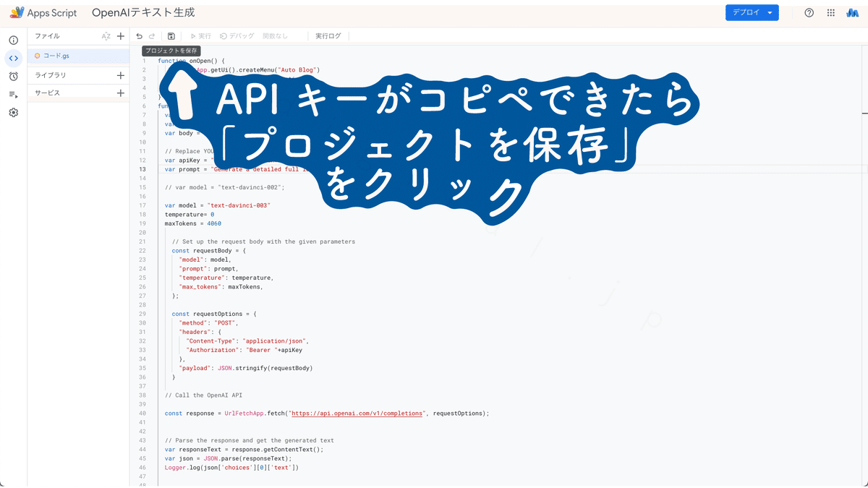This screenshot has width=868, height=488.
Task: Click the "payload" JSON.stringify line
Action: (246, 368)
